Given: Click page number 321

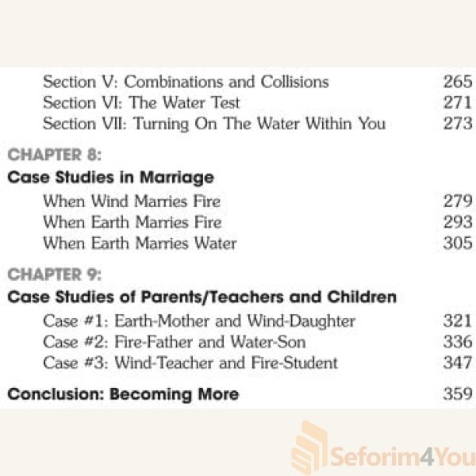Looking at the screenshot, I should pos(457,321).
